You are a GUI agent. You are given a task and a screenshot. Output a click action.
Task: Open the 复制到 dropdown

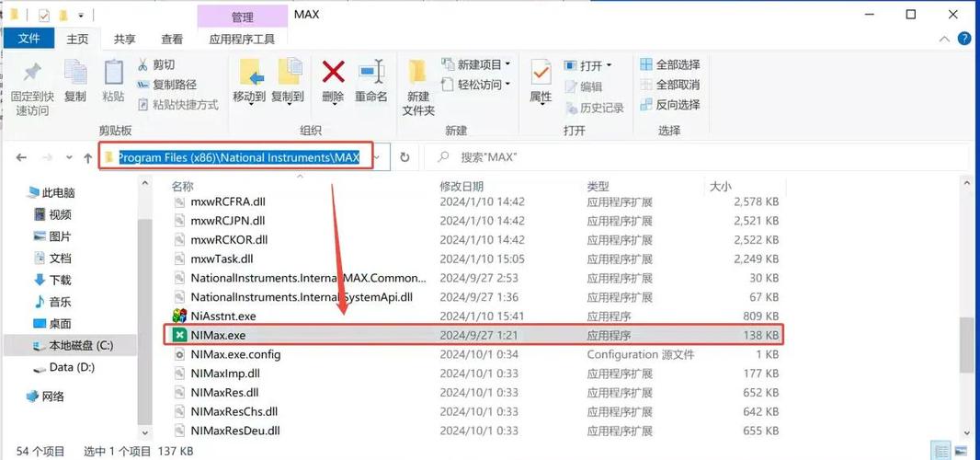[288, 104]
